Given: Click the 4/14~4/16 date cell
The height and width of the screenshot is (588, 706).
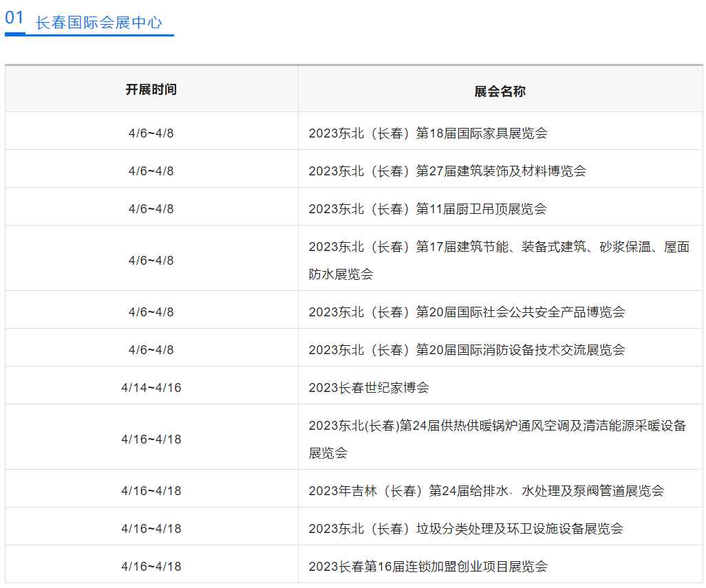Looking at the screenshot, I should (151, 387).
